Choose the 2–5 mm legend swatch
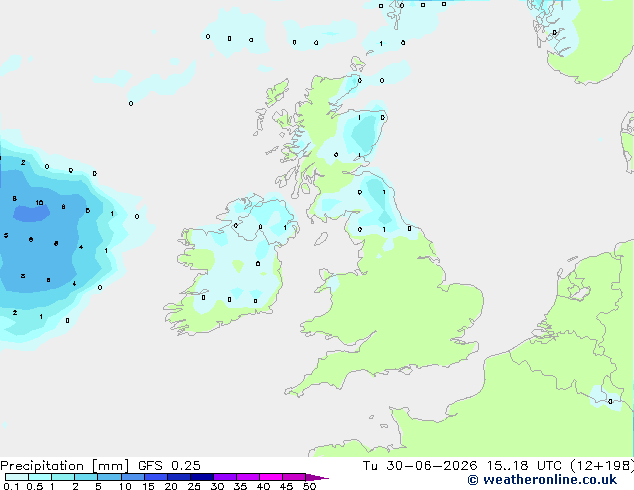 pyautogui.click(x=86, y=477)
